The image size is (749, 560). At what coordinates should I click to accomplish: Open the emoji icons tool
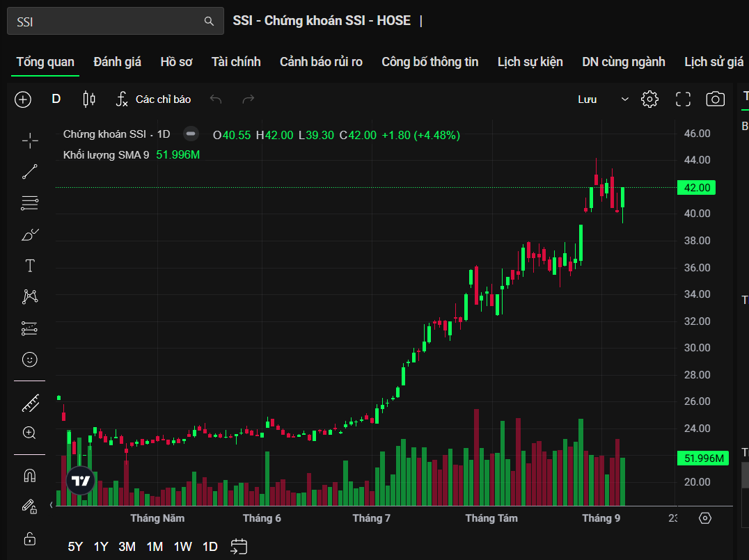[x=30, y=360]
